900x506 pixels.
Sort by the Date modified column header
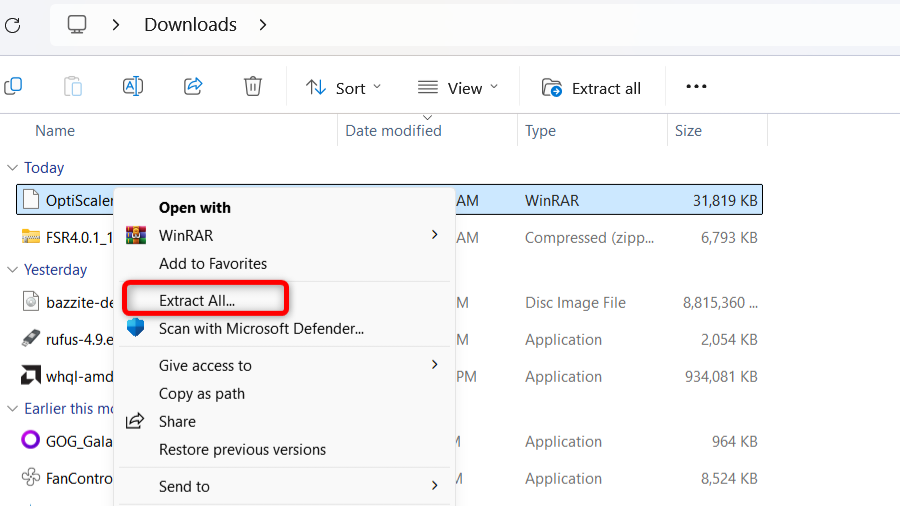tap(393, 131)
